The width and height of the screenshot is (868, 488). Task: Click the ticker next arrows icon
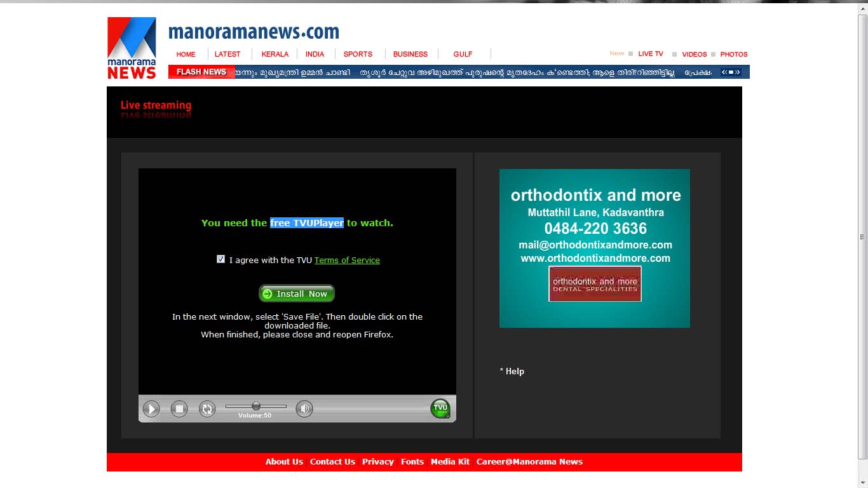(738, 72)
